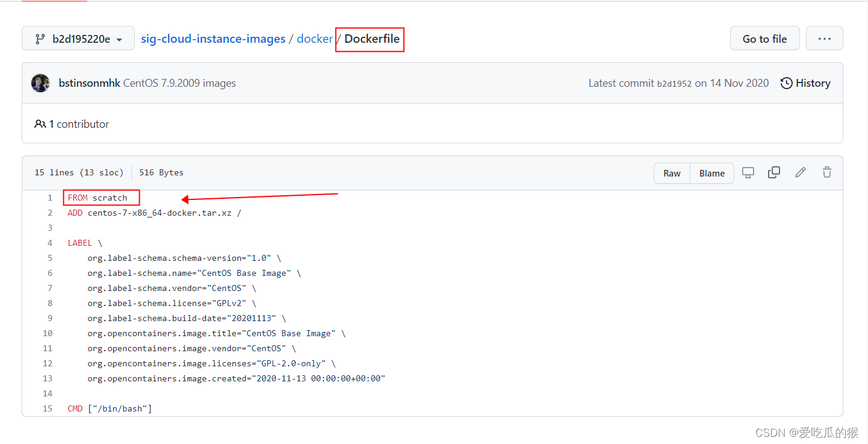868x444 pixels.
Task: Open the bstinsonmhk user profile link
Action: coord(89,83)
